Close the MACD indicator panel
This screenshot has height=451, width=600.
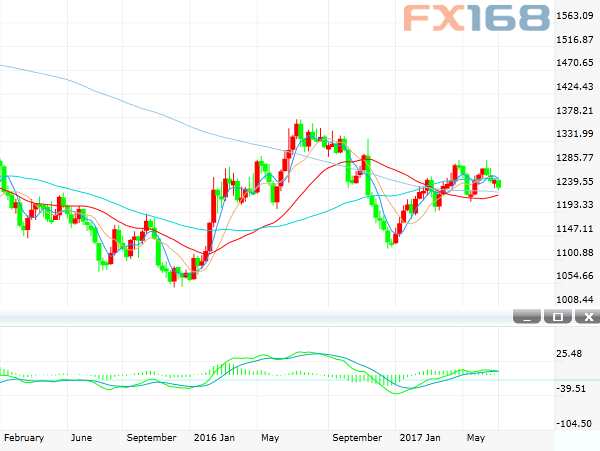(588, 317)
